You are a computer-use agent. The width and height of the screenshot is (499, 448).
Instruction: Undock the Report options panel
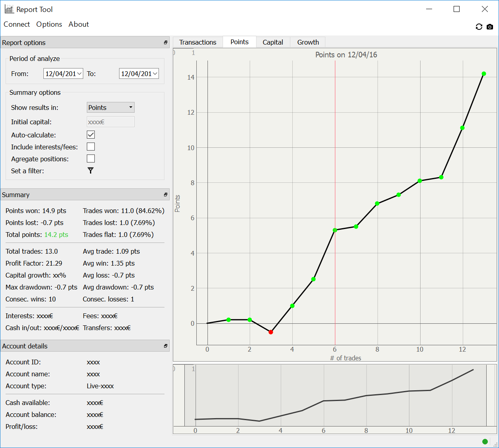point(166,43)
